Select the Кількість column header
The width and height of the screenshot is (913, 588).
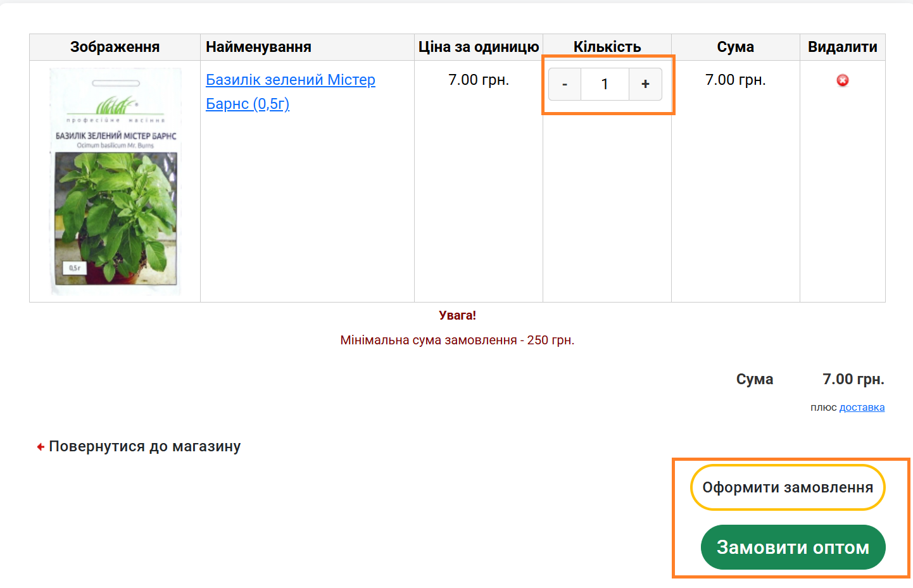[x=607, y=47]
